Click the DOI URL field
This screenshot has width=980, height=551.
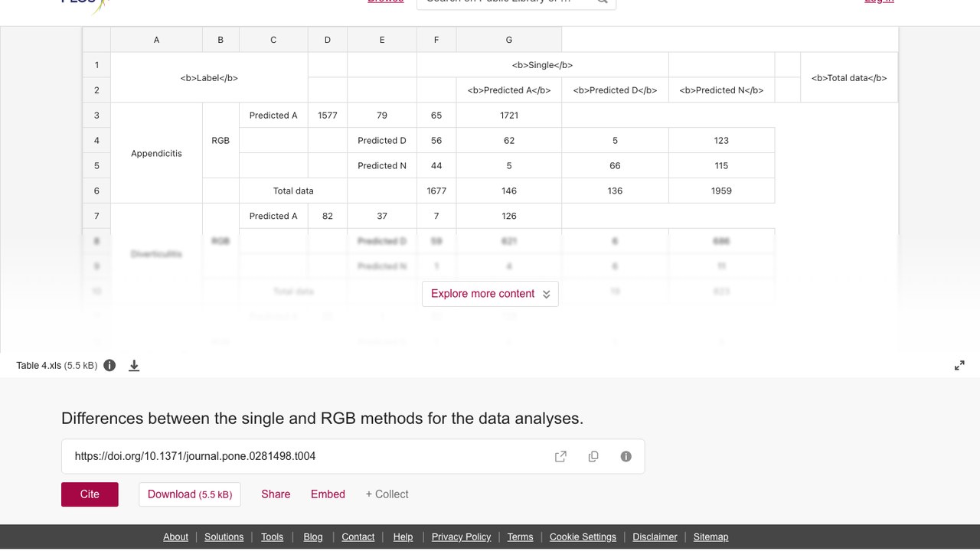(x=353, y=456)
